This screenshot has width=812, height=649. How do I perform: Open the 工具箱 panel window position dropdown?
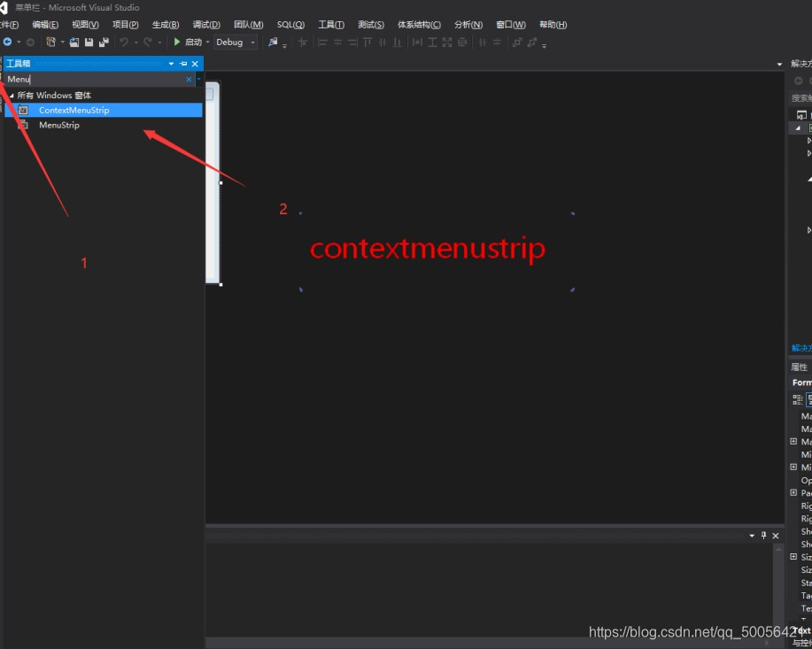click(171, 64)
